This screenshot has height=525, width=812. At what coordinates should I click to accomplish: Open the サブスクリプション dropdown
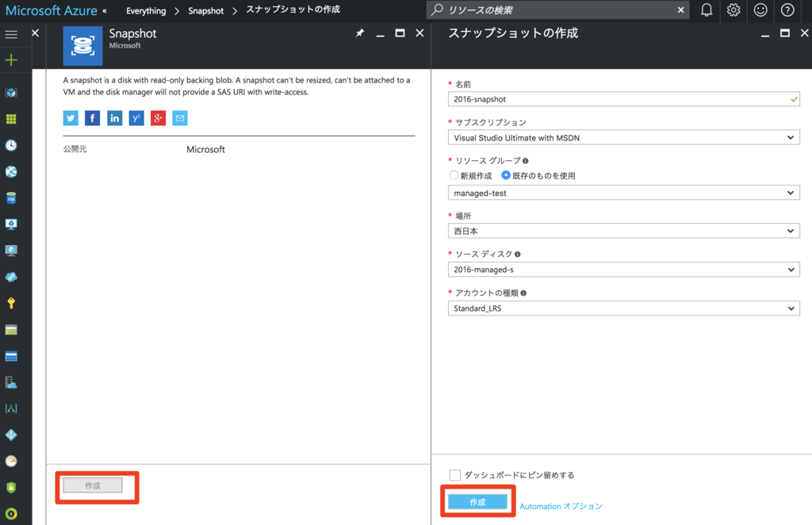click(x=623, y=138)
